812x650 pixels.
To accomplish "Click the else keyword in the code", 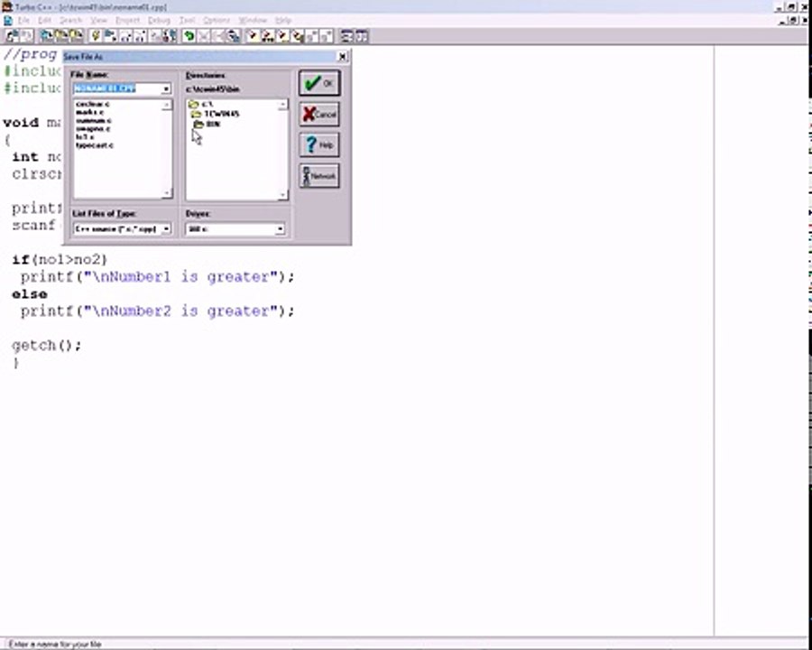I will [30, 294].
